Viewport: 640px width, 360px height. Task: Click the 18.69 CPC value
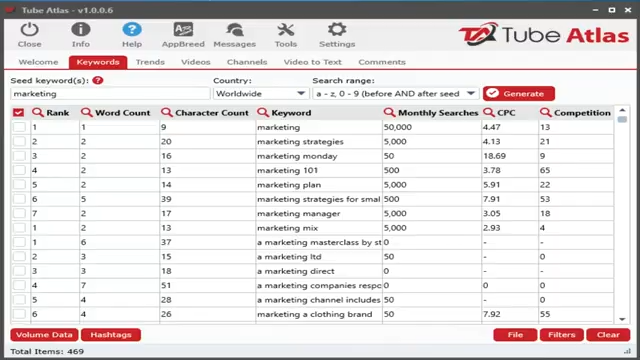[494, 156]
